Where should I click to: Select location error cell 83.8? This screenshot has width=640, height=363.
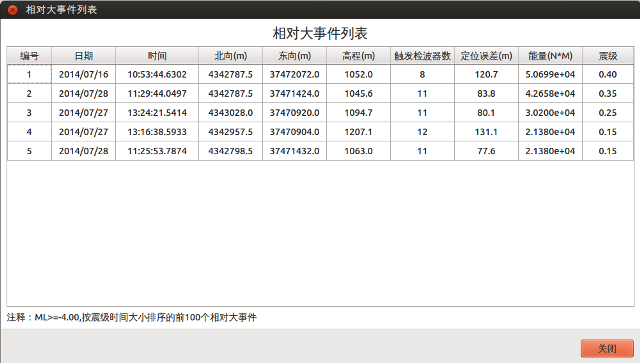[x=486, y=94]
